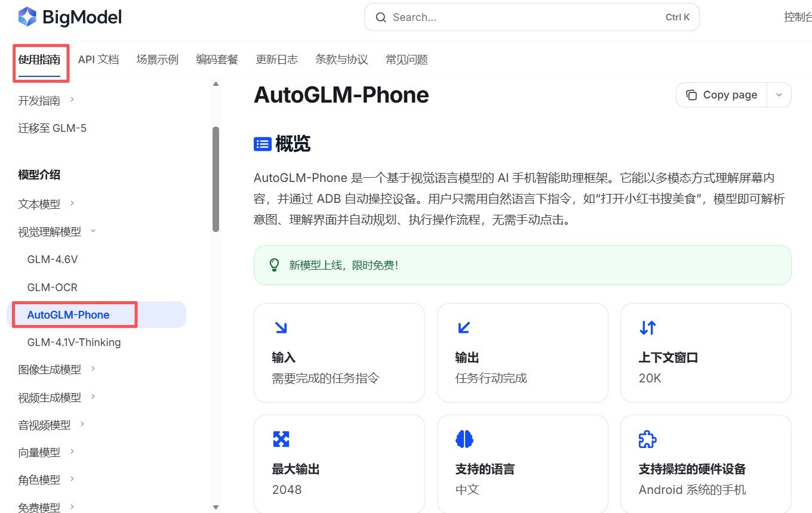Click the 上下文窗口 up-down arrows icon
Viewport: 812px width, 513px height.
click(x=647, y=327)
